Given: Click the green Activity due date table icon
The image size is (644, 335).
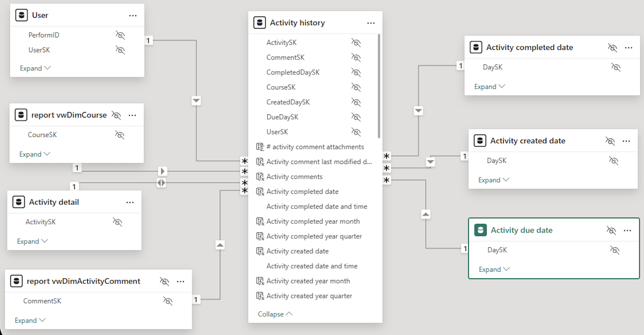Looking at the screenshot, I should pos(480,230).
